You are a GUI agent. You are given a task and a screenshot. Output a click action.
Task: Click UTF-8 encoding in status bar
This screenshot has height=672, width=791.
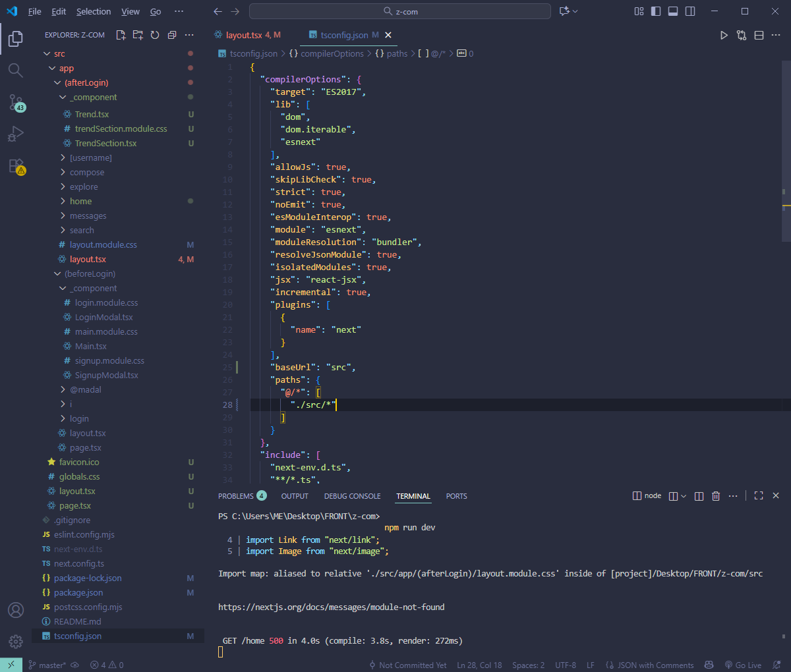point(566,665)
